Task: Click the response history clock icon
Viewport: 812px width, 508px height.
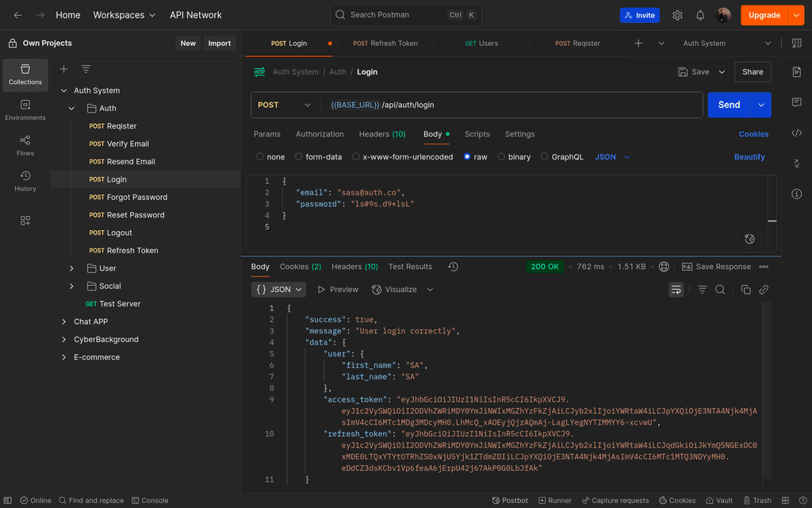Action: 453,267
